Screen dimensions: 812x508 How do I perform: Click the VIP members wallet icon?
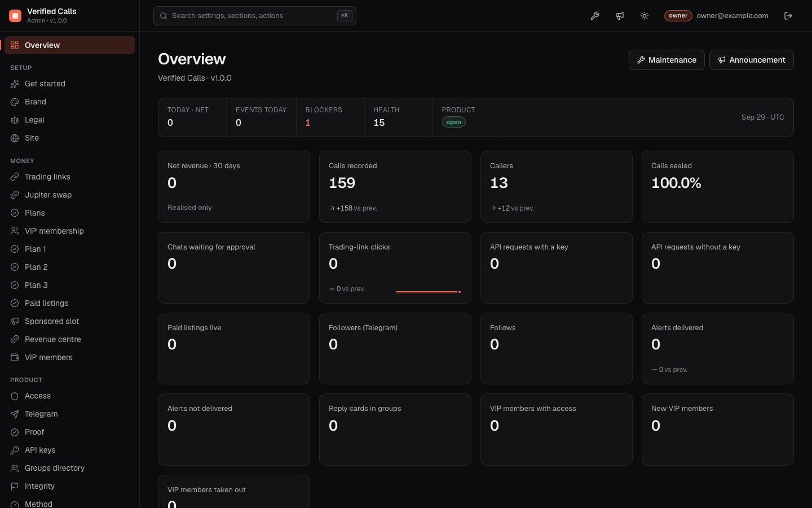[15, 357]
